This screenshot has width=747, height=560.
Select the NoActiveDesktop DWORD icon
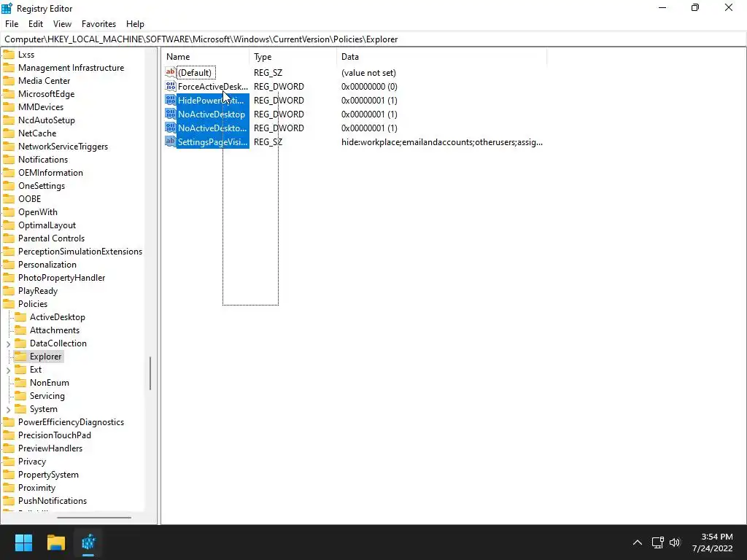[171, 114]
